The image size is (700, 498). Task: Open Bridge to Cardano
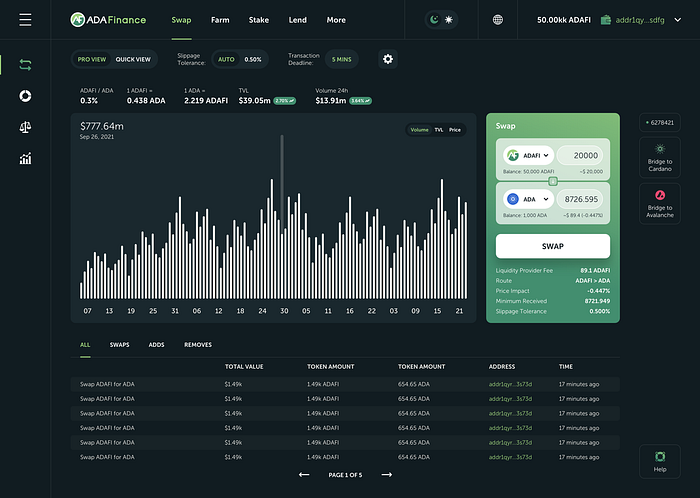click(x=660, y=158)
